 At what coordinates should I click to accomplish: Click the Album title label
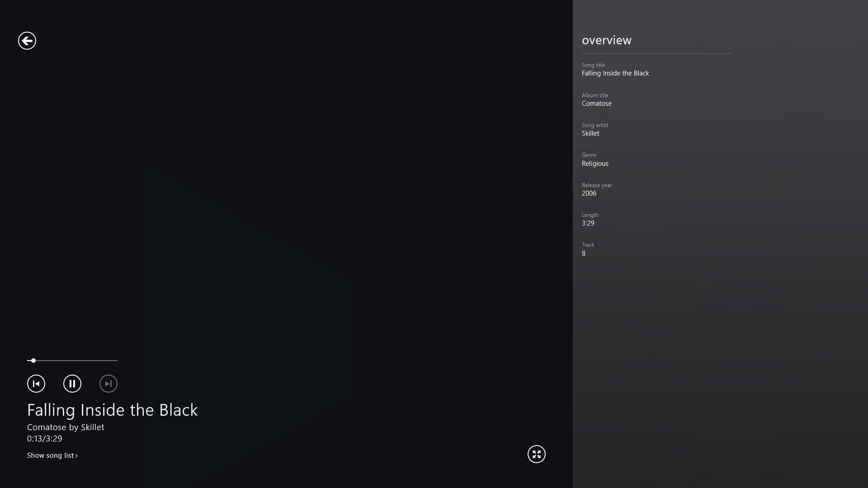tap(595, 95)
